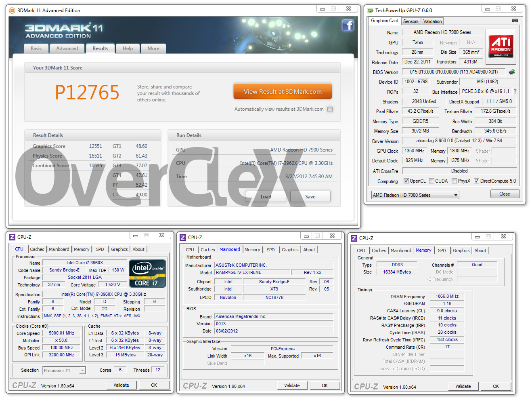The image size is (532, 400).
Task: Click the BIOS save chip icon in GPU-Z
Action: [512, 72]
